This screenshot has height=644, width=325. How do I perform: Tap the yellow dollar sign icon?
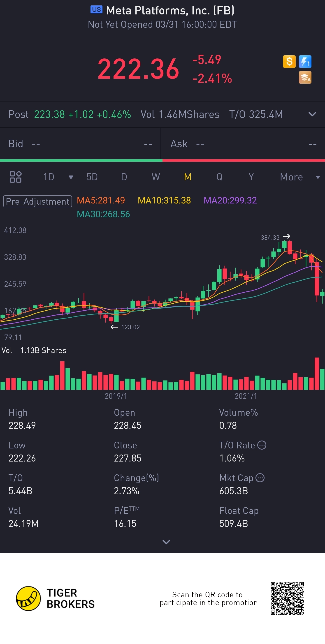point(289,62)
